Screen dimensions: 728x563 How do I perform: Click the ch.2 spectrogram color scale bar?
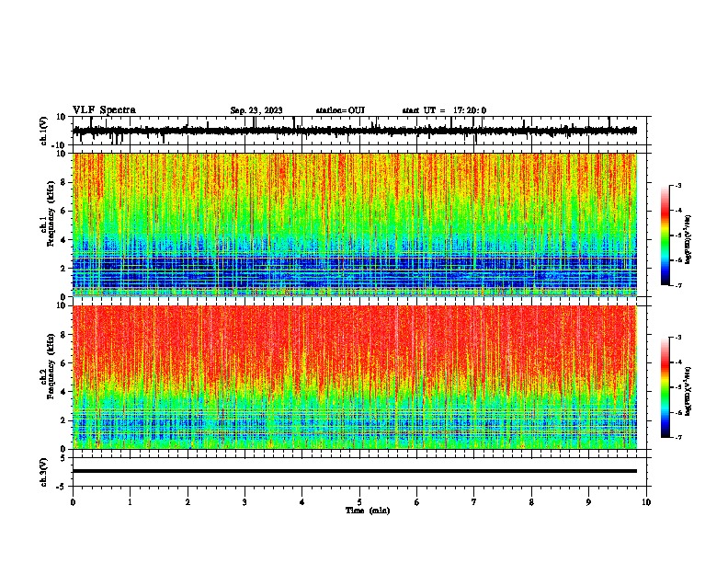pyautogui.click(x=665, y=387)
